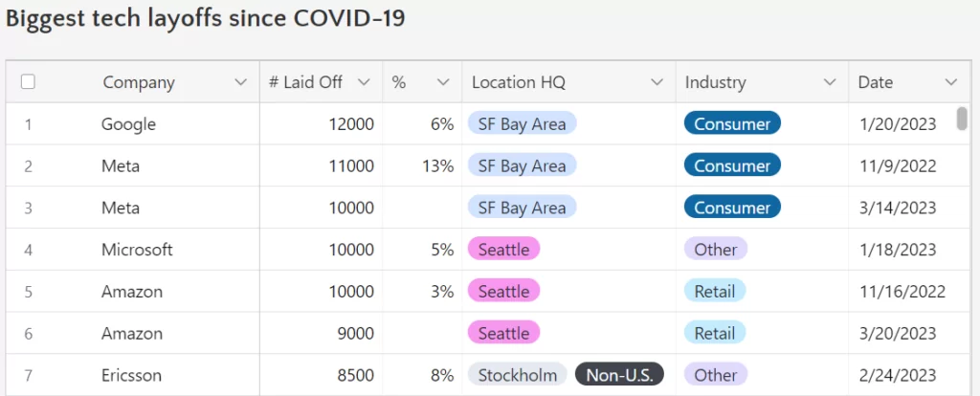Image resolution: width=980 pixels, height=396 pixels.
Task: Expand the Location HQ column options
Action: (x=657, y=82)
